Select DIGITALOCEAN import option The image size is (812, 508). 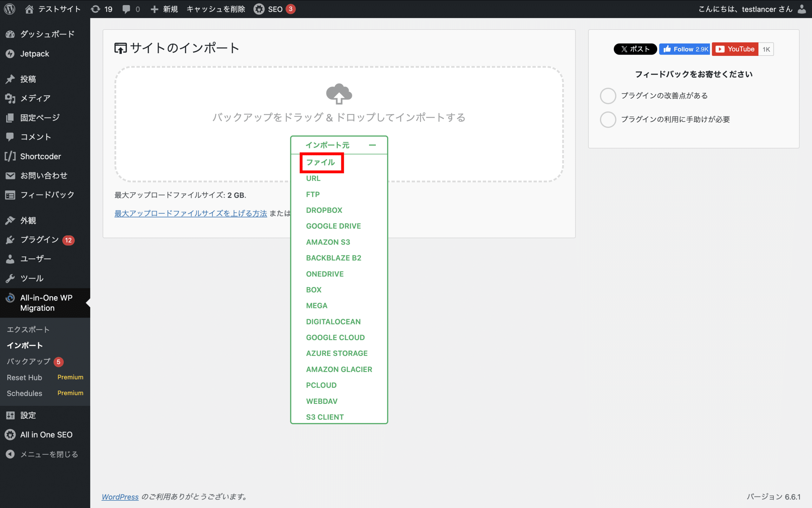tap(333, 322)
